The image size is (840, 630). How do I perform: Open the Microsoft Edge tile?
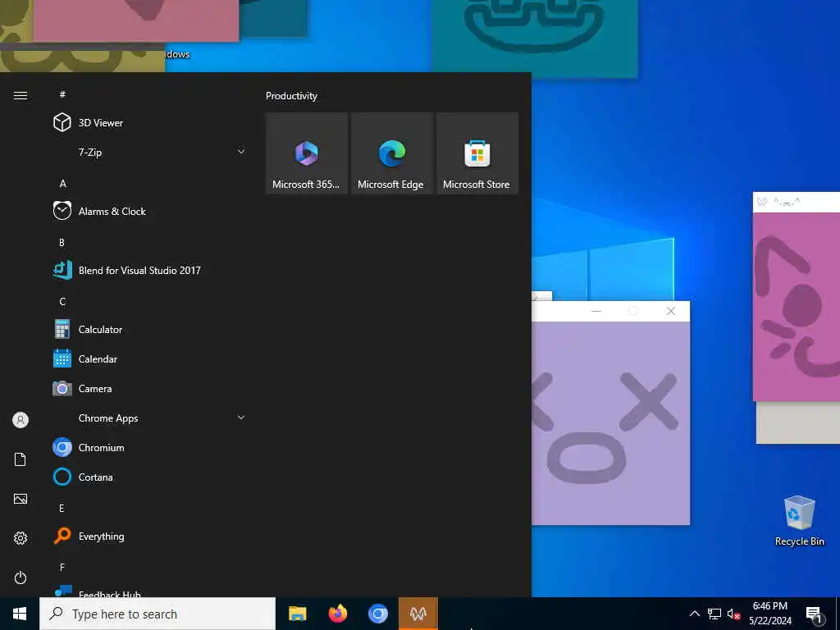click(x=391, y=153)
